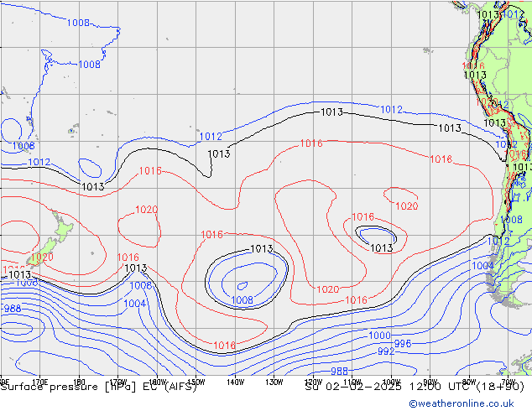Screen dimensions: 532x411
Task: Click the 70W longitude axis label
Action: [x=508, y=381]
